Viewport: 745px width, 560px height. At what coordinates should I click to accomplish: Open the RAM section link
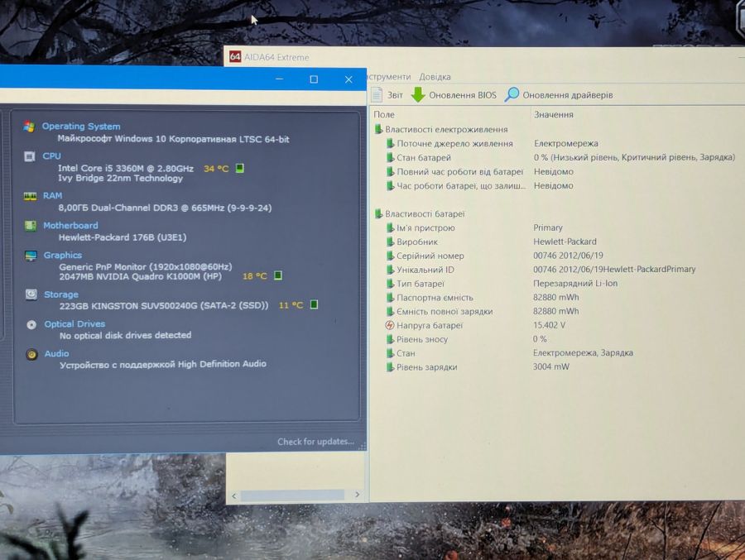click(x=52, y=196)
